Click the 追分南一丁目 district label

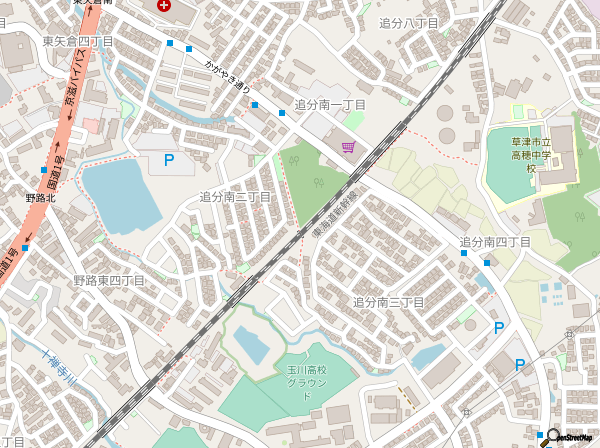click(x=330, y=105)
